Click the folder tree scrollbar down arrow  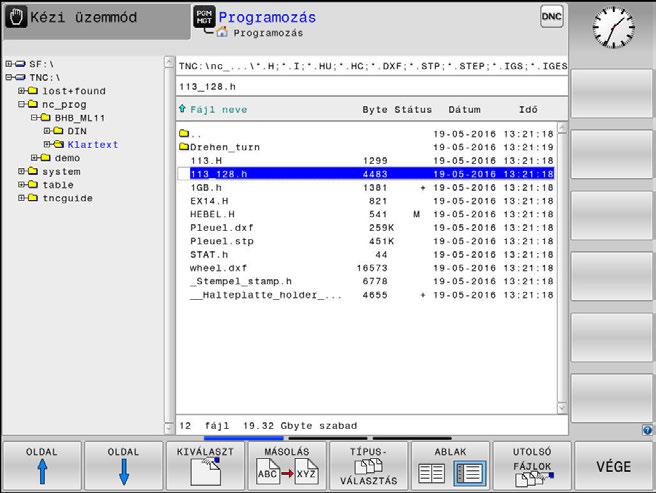[169, 429]
